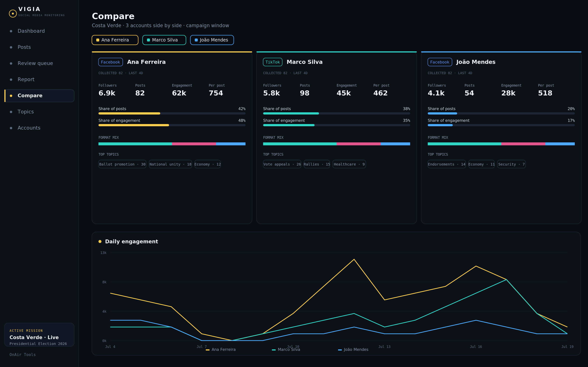This screenshot has width=588, height=367.
Task: Click the Facebook badge on João Mendes card
Action: coord(440,62)
